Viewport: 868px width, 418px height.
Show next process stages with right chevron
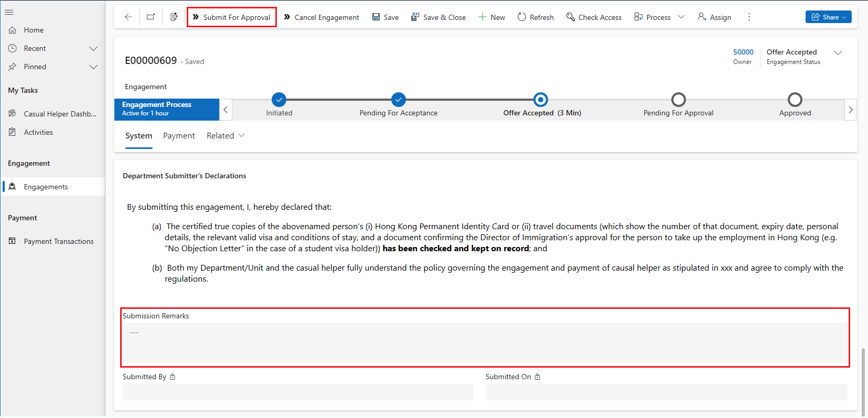click(x=851, y=110)
